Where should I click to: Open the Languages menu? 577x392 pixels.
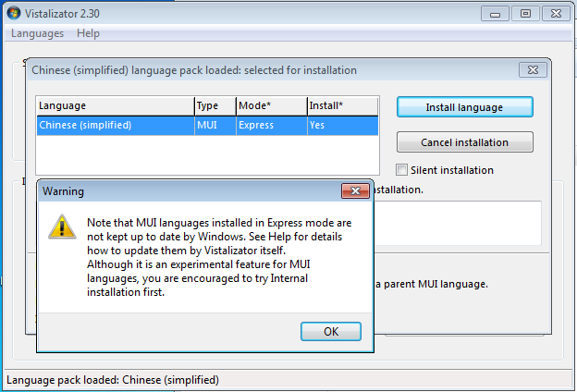37,33
